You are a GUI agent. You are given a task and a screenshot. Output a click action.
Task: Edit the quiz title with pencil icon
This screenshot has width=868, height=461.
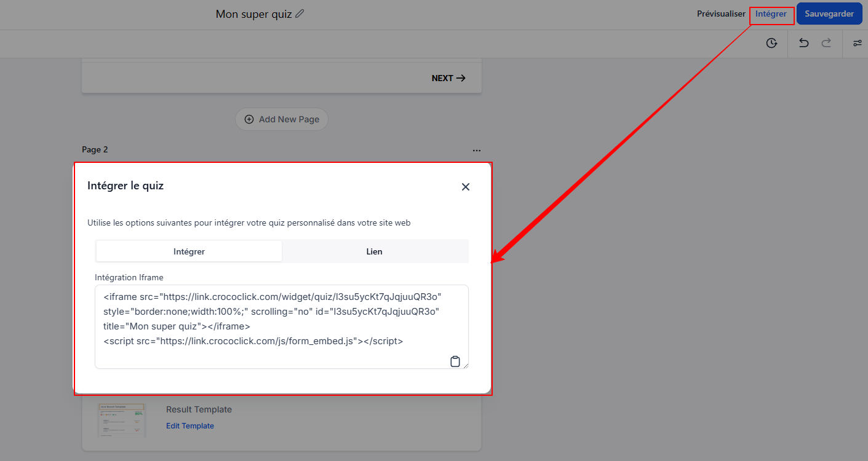[x=300, y=14]
